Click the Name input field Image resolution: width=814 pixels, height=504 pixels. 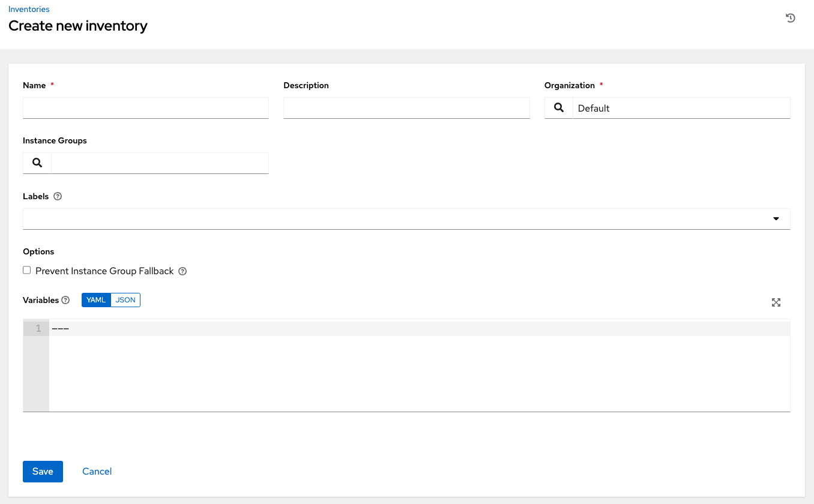coord(145,108)
